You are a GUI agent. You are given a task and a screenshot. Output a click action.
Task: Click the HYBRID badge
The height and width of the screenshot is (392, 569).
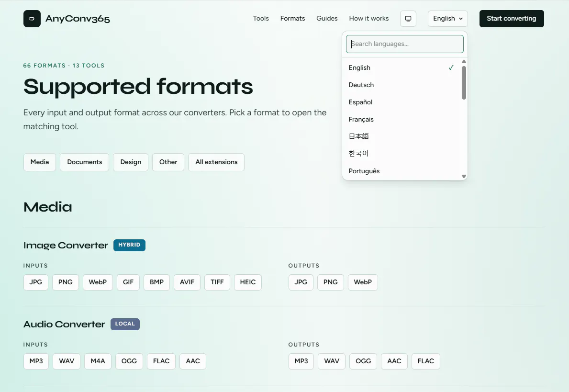coord(129,245)
